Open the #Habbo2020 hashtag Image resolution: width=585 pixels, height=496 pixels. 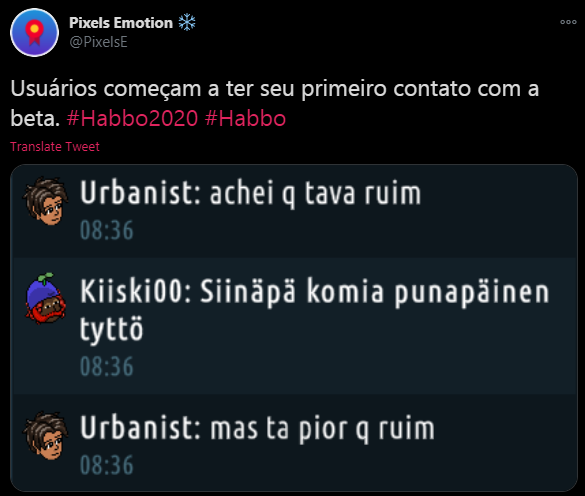click(x=132, y=119)
